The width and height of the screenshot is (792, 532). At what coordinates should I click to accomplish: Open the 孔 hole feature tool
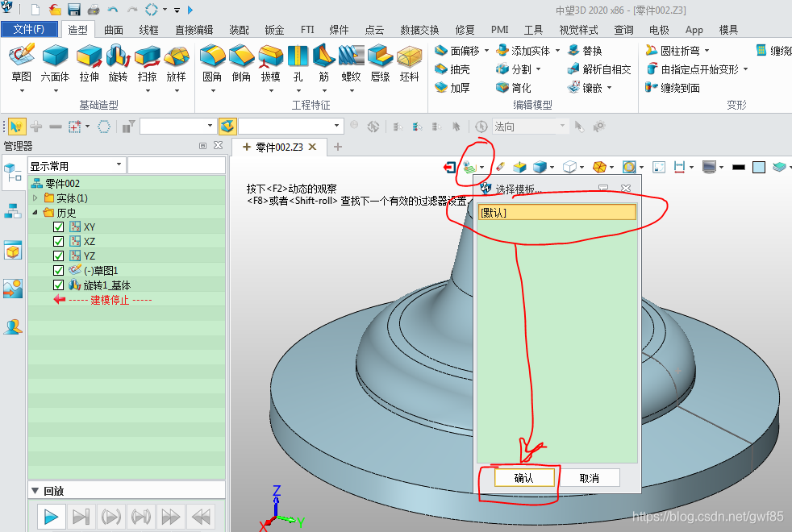click(x=298, y=60)
